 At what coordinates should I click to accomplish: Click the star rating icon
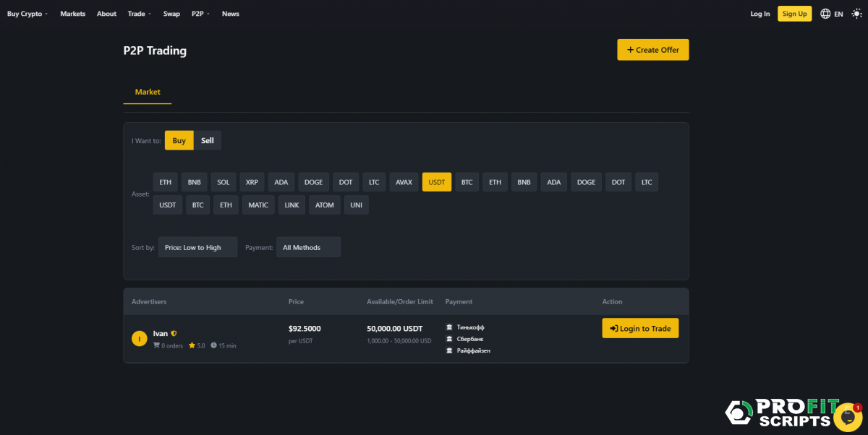click(x=192, y=345)
